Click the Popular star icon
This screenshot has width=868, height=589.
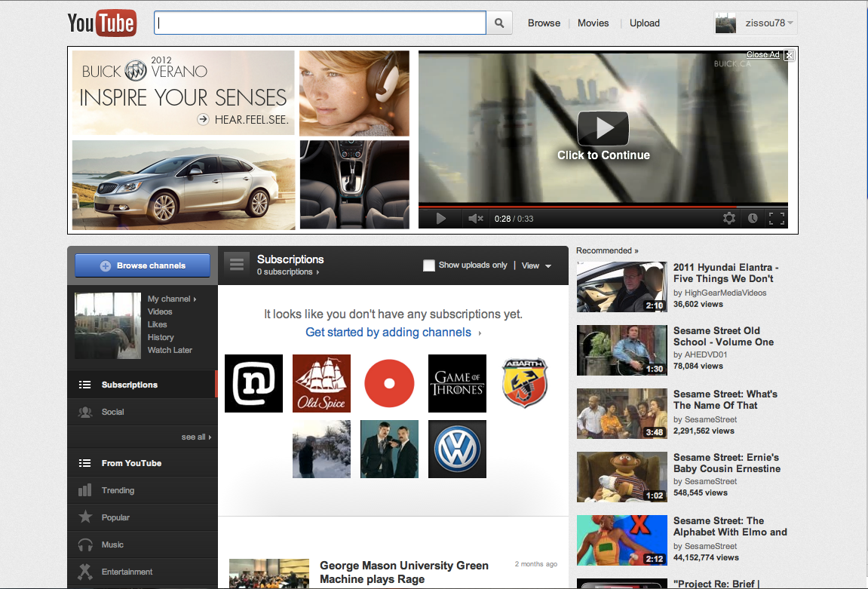(x=85, y=517)
